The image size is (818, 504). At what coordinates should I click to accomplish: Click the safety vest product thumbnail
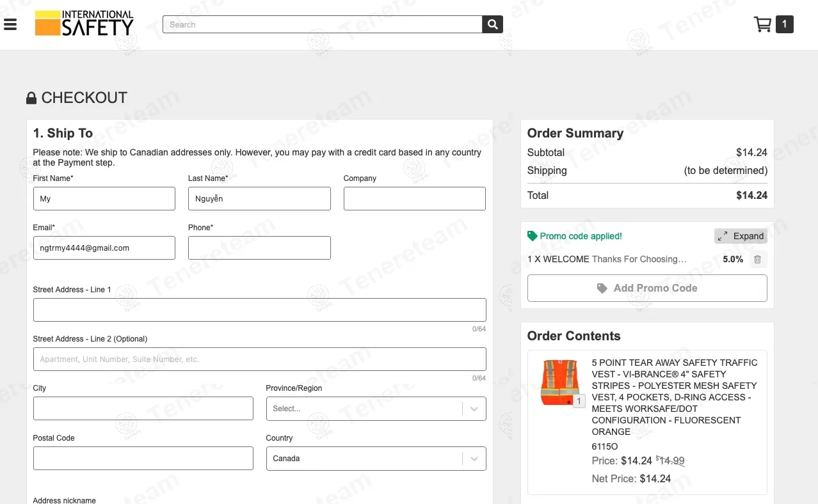(x=559, y=382)
